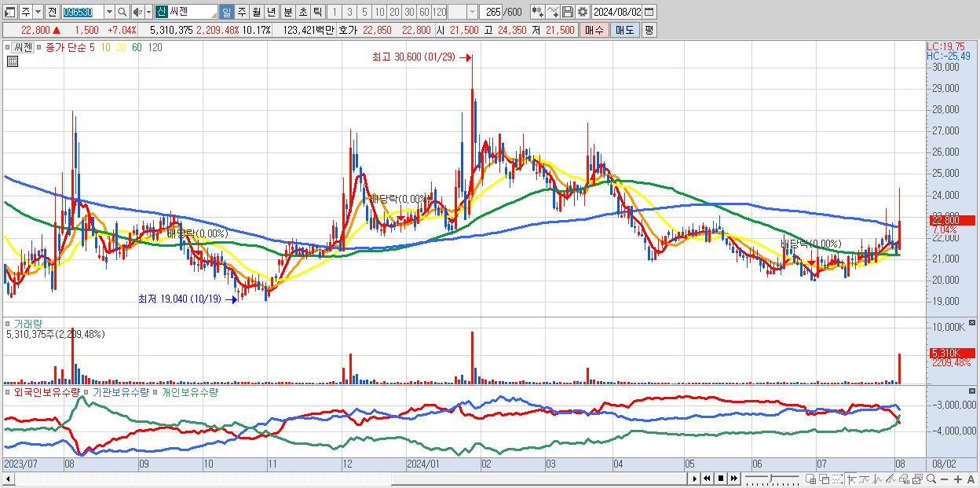Select the 년 (yearly) period tab
Viewport: 980px width, 488px height.
tap(271, 12)
